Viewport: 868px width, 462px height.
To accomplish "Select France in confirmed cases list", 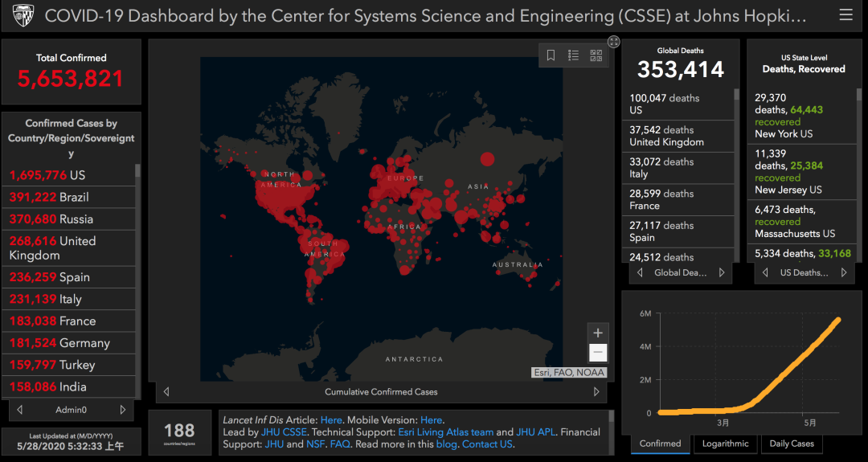I will click(68, 321).
